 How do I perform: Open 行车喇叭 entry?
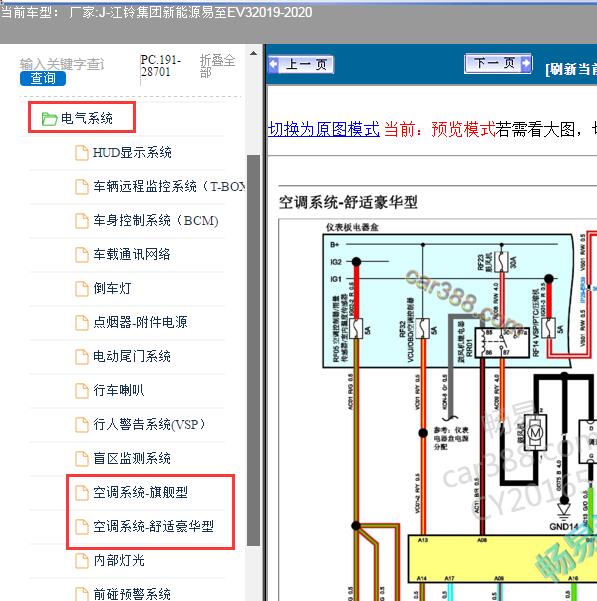(119, 390)
